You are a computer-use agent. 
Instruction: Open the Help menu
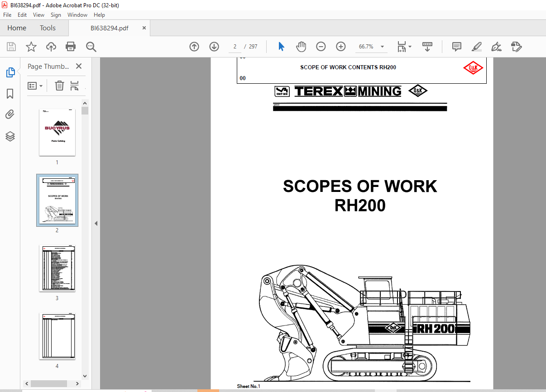[99, 15]
